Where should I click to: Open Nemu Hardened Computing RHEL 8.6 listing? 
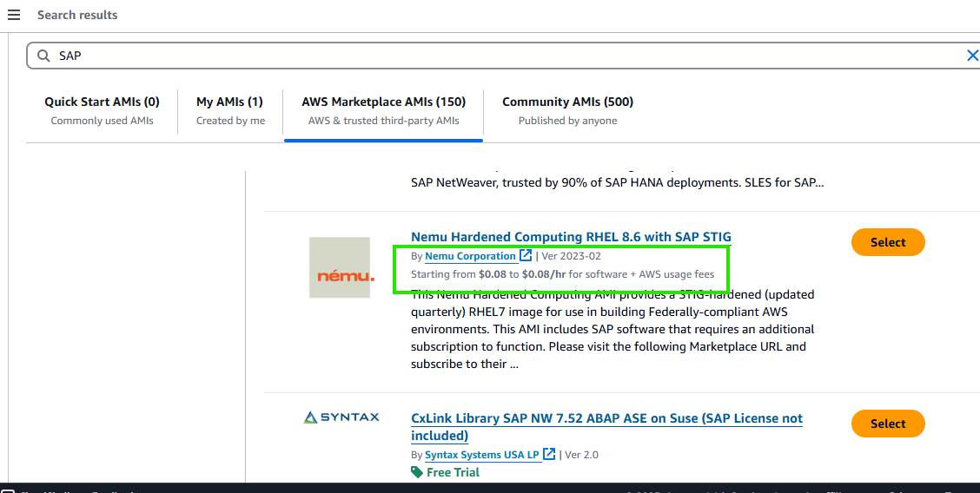(x=571, y=237)
